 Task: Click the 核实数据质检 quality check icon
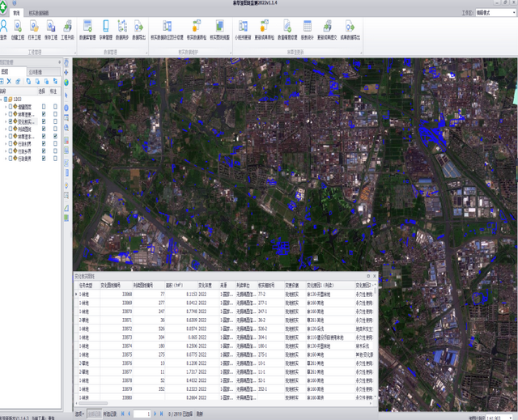pyautogui.click(x=197, y=26)
